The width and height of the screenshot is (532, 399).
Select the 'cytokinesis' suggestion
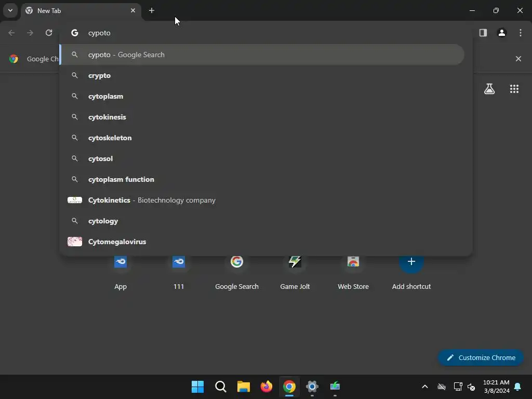[x=262, y=117]
